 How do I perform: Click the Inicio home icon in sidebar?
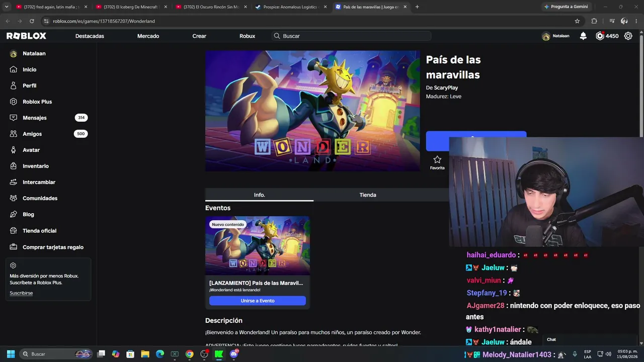[14, 69]
